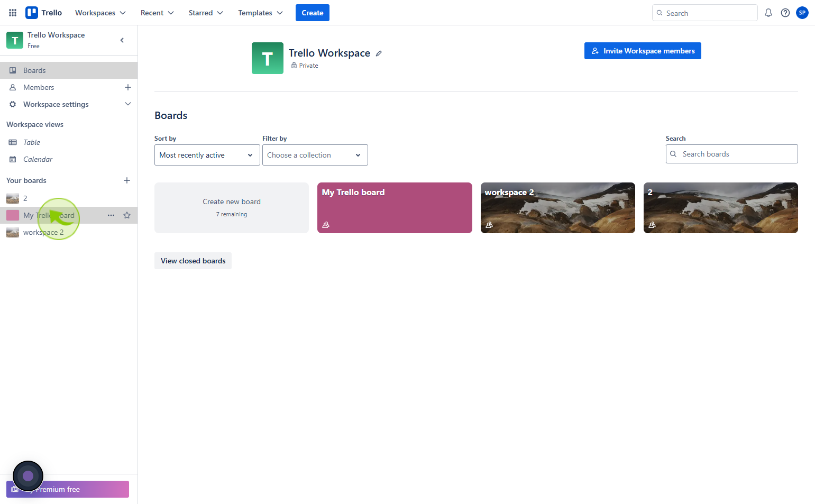Viewport: 815px width, 504px height.
Task: Open Calendar workspace view
Action: click(x=38, y=159)
